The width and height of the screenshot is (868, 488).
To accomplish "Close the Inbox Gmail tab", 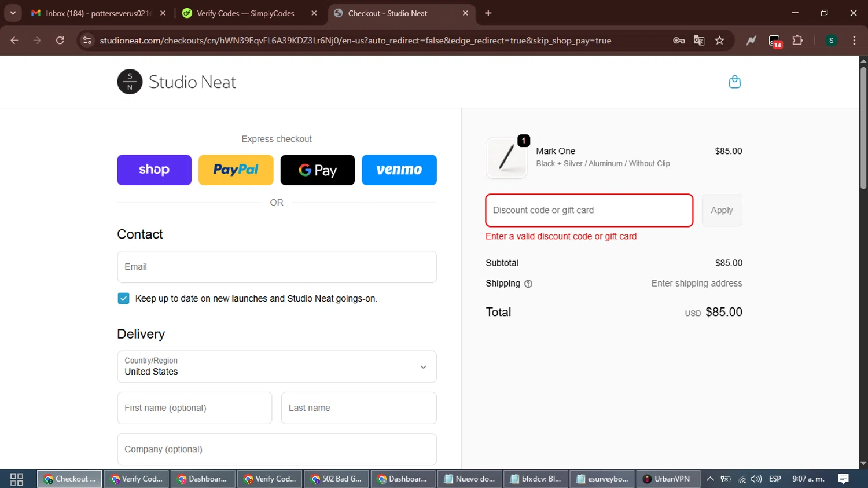I will [x=163, y=13].
